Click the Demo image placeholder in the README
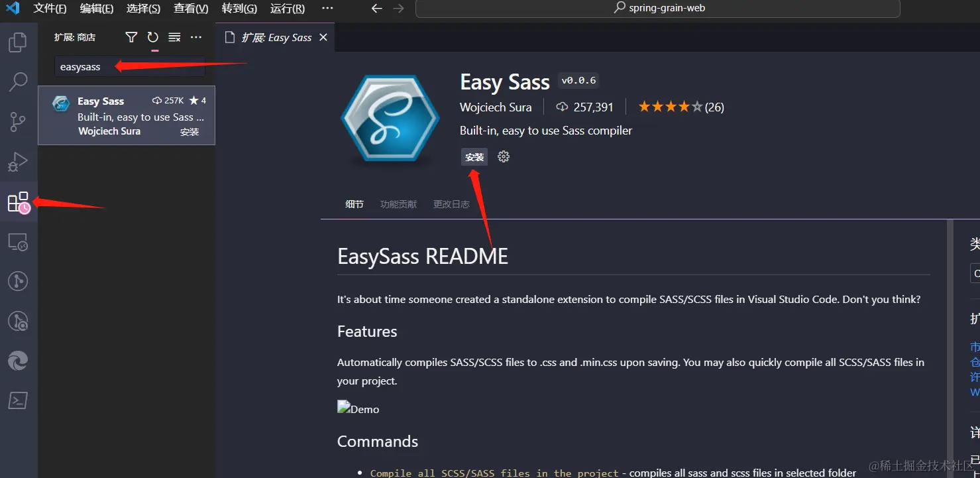Image resolution: width=980 pixels, height=478 pixels. 358,409
